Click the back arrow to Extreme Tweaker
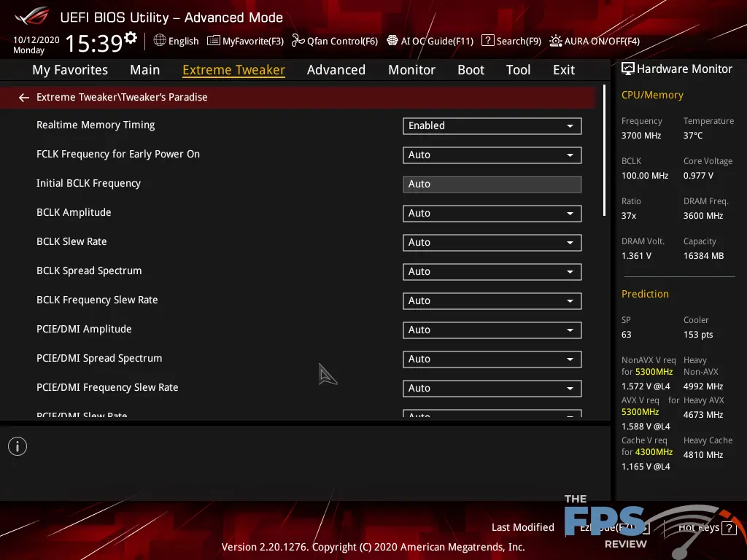The height and width of the screenshot is (560, 747). click(24, 98)
